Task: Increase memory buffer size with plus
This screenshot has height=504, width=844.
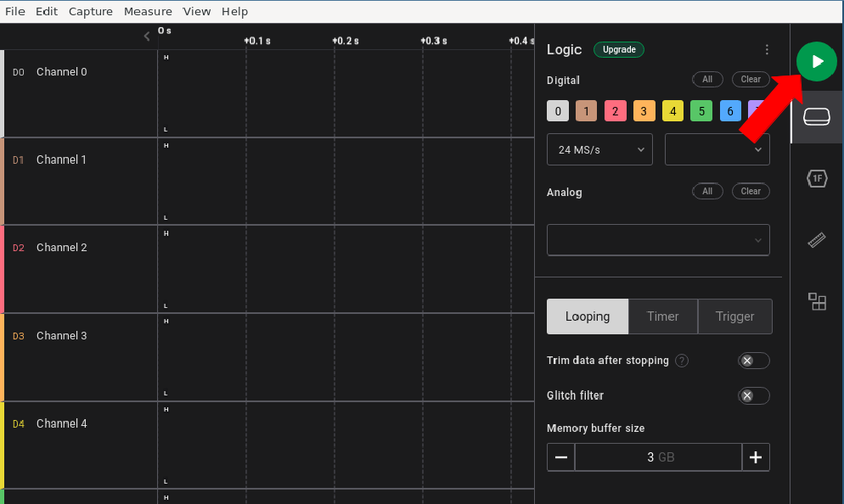Action: coord(755,457)
